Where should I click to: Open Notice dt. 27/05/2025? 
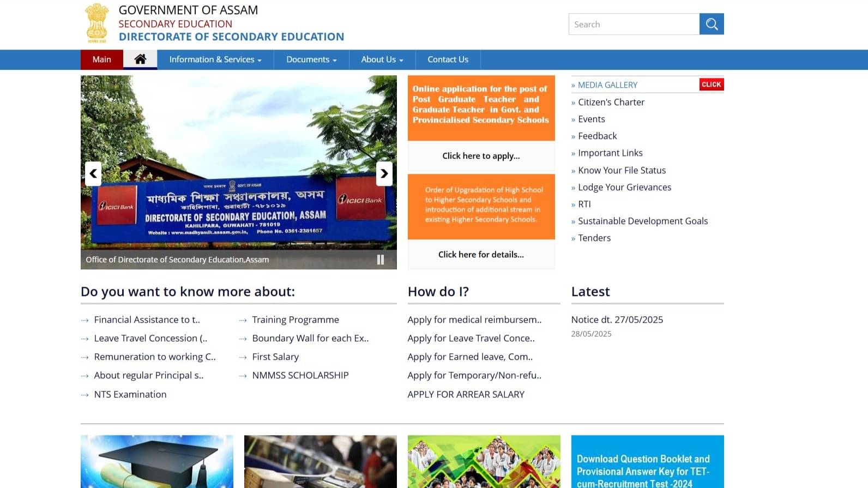tap(617, 320)
